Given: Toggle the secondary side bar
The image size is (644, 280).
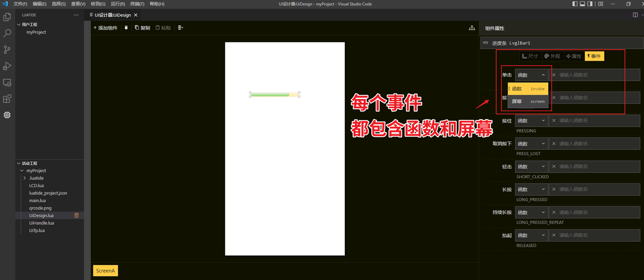Looking at the screenshot, I should pos(590,4).
